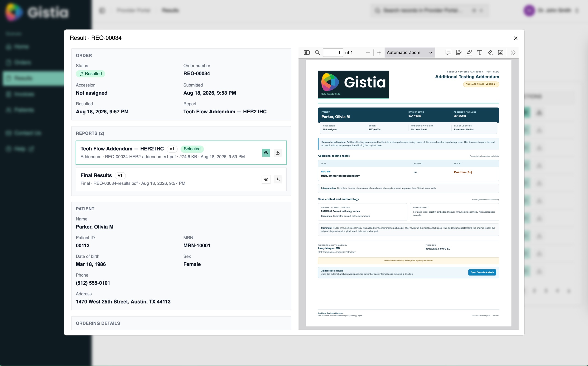Click the Open Floreada Analysis button
The image size is (588, 366).
482,272
